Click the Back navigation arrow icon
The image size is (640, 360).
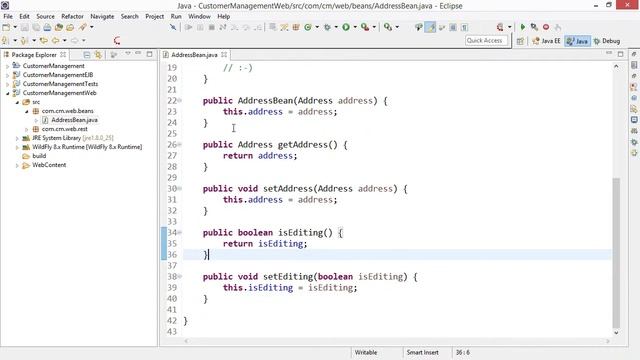(55, 40)
